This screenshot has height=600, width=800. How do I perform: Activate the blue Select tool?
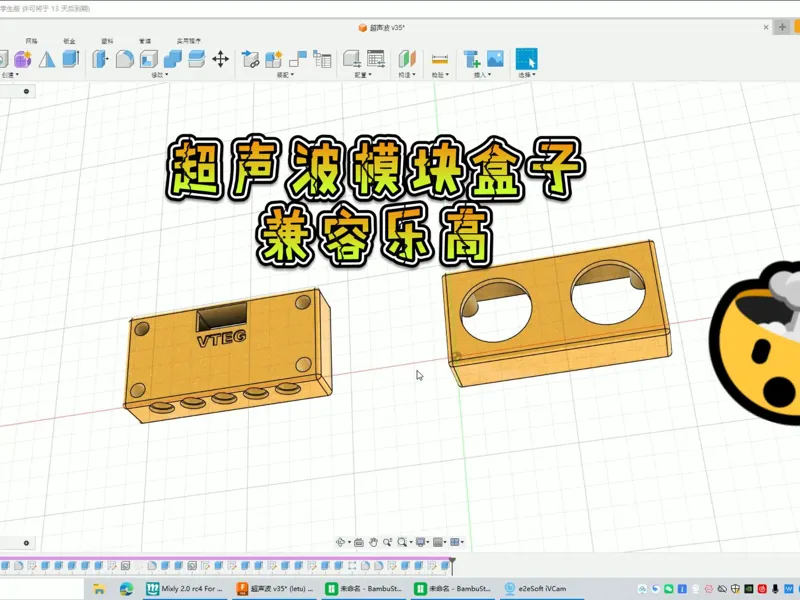click(527, 59)
